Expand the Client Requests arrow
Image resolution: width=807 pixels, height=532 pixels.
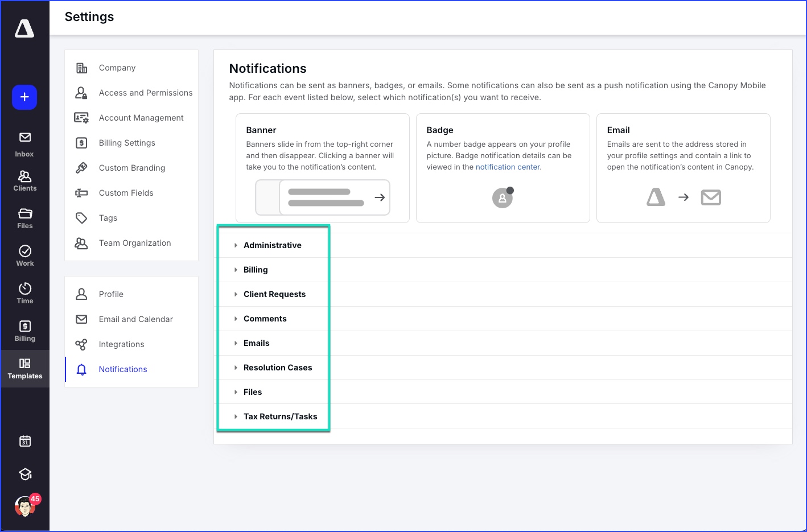pyautogui.click(x=236, y=294)
